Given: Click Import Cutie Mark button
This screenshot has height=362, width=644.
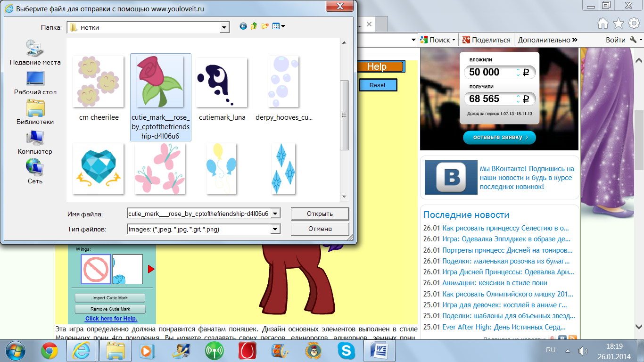Looking at the screenshot, I should click(x=110, y=298).
